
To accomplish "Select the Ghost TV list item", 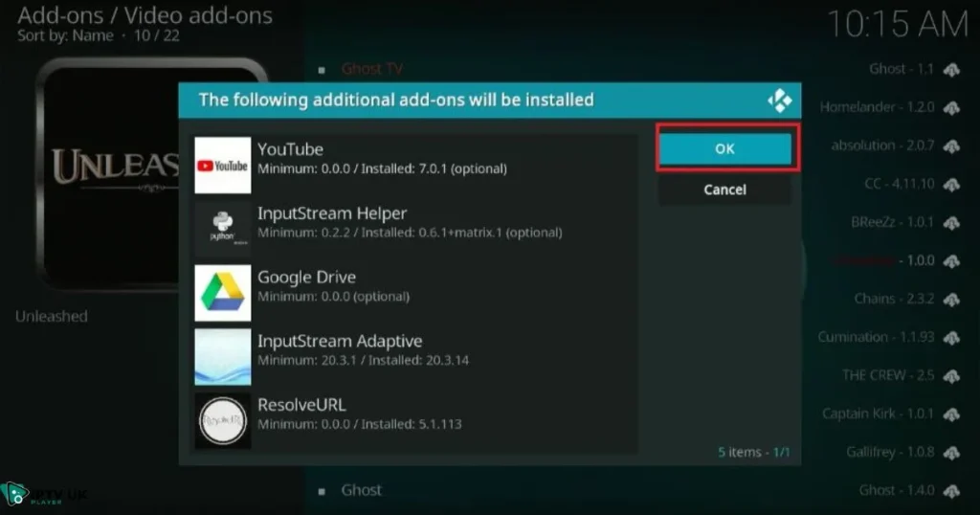I will (372, 69).
